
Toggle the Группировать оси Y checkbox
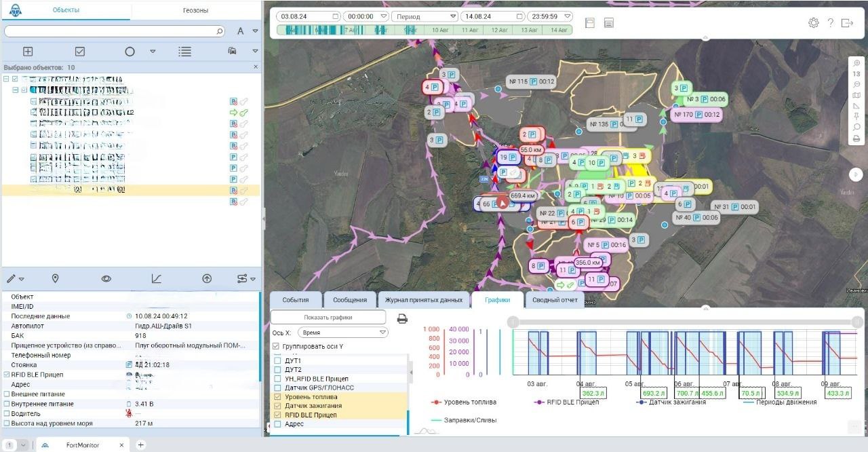click(275, 346)
